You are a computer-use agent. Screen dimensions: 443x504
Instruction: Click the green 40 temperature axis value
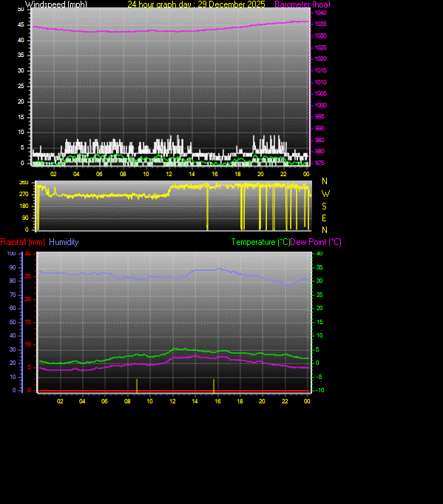coord(319,254)
